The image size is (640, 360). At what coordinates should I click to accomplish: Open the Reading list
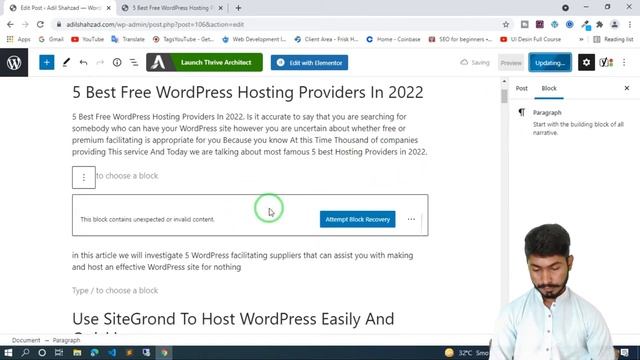[x=613, y=39]
